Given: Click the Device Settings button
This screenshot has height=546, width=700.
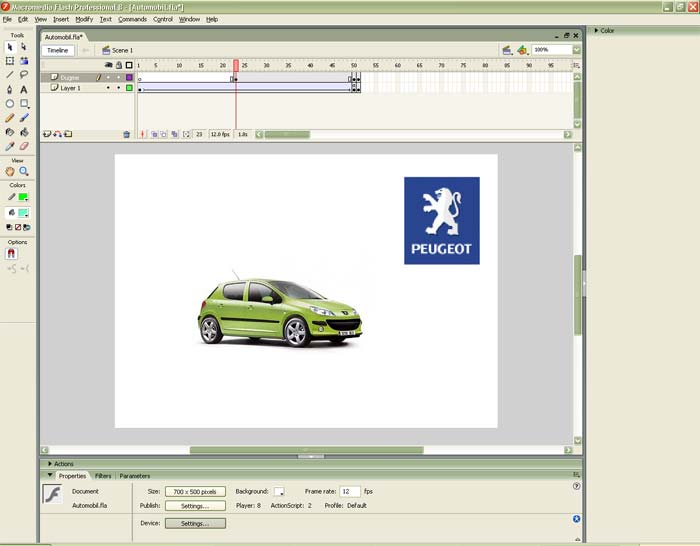Looking at the screenshot, I should 195,523.
